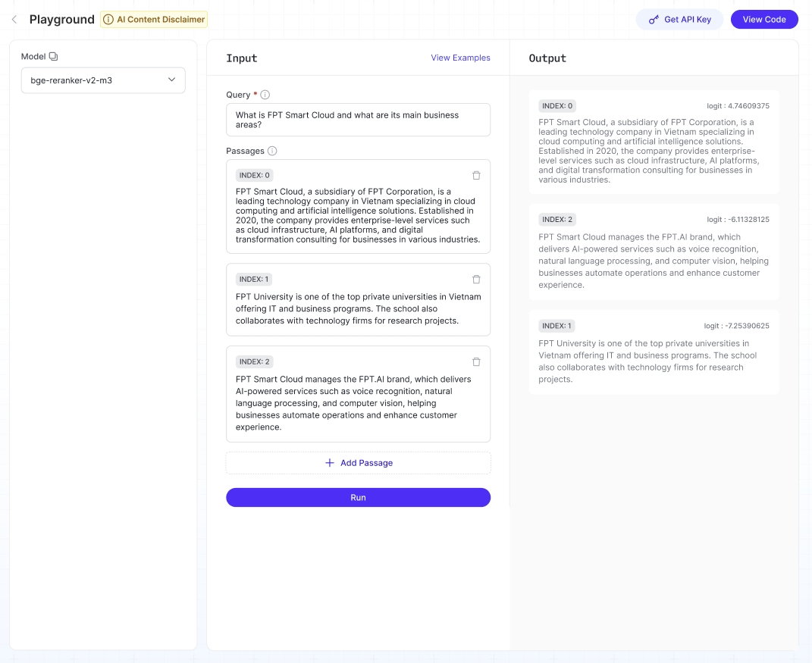Edit the FPT University passage text

point(358,308)
